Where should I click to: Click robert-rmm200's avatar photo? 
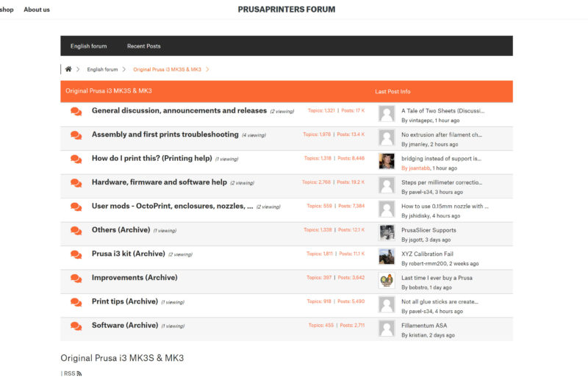387,257
